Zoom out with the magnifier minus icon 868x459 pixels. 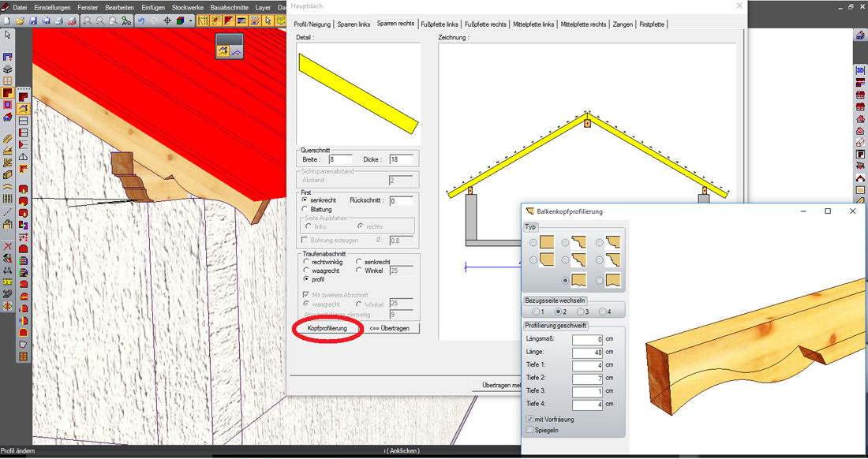click(x=100, y=21)
